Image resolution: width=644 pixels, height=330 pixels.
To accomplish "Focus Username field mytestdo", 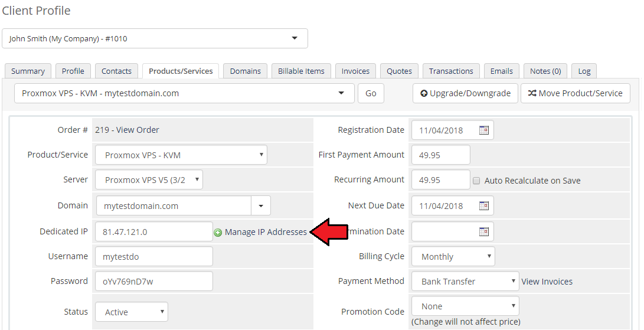I will pyautogui.click(x=154, y=256).
